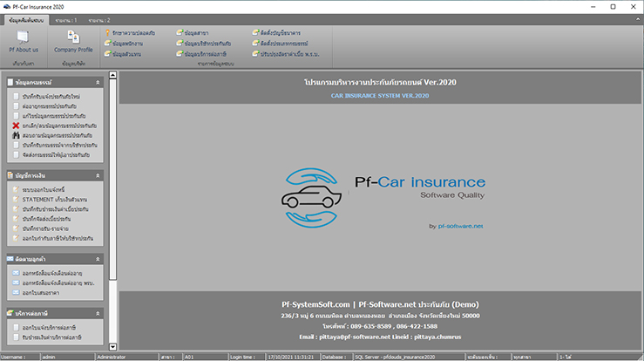Switch to รายงาน : 1 tab
The height and width of the screenshot is (361, 644).
coord(65,20)
